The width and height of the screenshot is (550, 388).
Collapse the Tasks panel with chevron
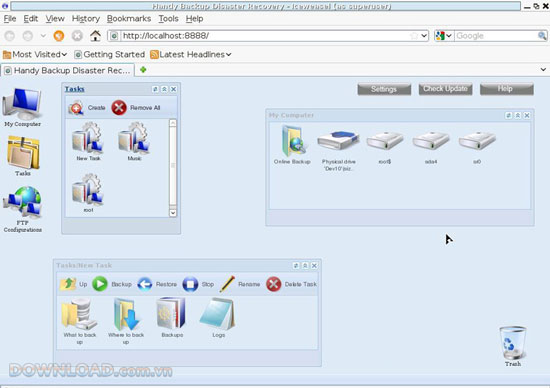point(164,89)
